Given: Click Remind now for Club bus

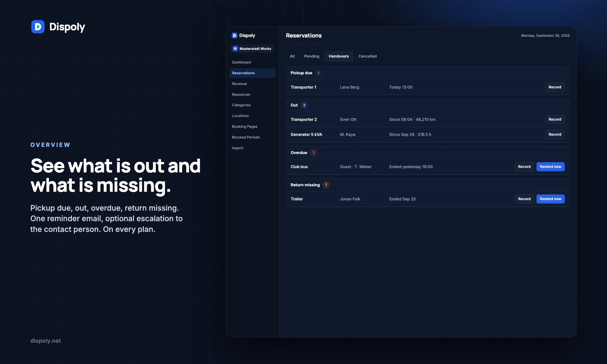Looking at the screenshot, I should tap(550, 167).
